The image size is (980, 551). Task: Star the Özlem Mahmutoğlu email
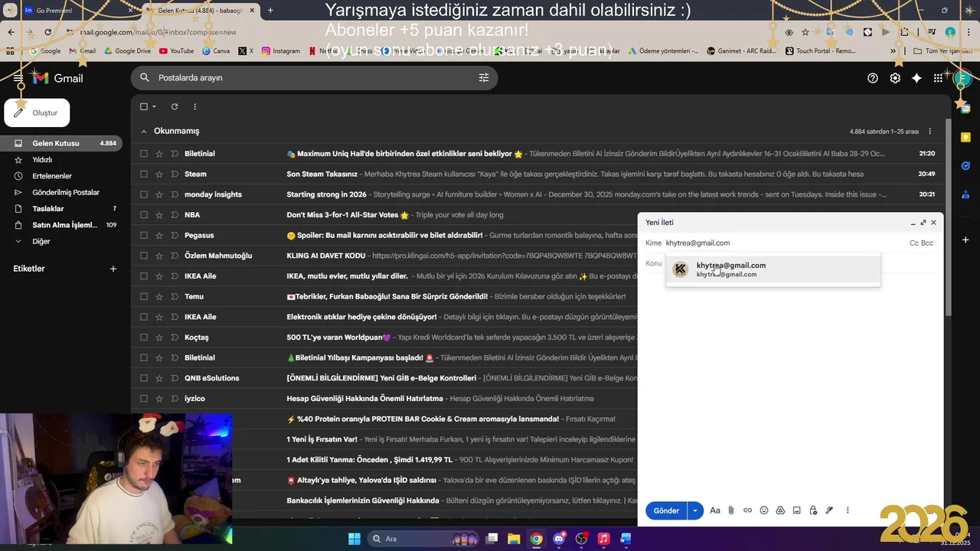159,256
